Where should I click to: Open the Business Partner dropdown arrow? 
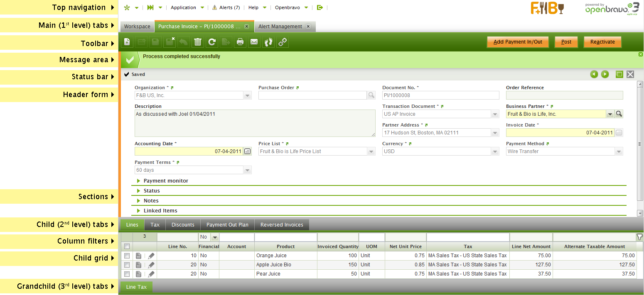pos(610,114)
